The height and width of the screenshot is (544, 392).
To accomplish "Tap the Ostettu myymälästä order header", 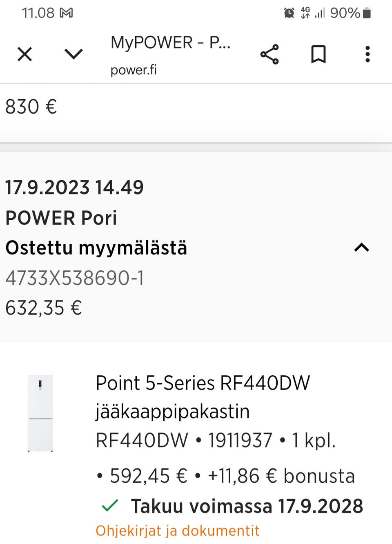I will pos(96,248).
